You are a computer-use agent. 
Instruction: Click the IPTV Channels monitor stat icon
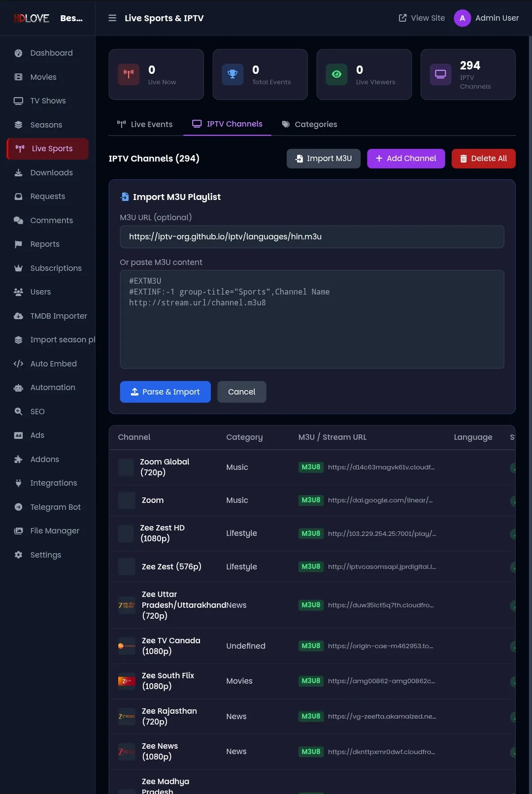pos(440,74)
